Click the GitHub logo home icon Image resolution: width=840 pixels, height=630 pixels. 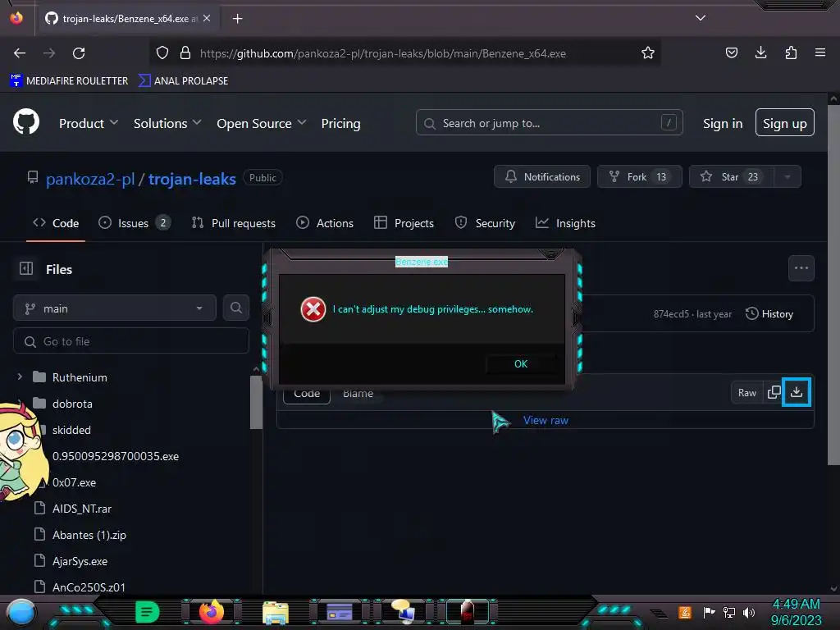(26, 122)
